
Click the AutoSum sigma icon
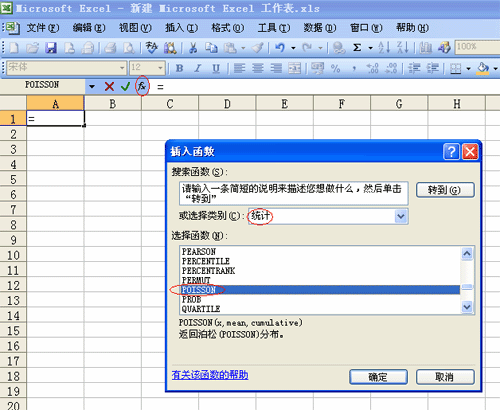[357, 48]
